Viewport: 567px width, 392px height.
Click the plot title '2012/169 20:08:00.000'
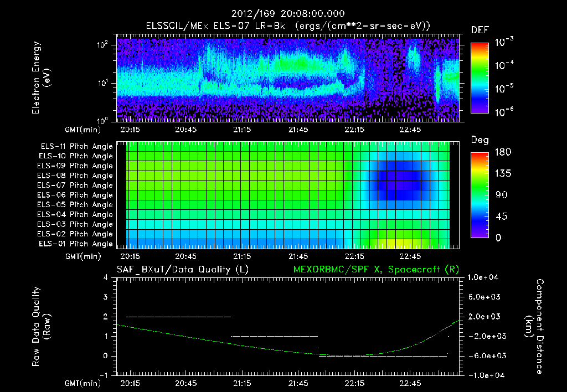[x=288, y=14]
